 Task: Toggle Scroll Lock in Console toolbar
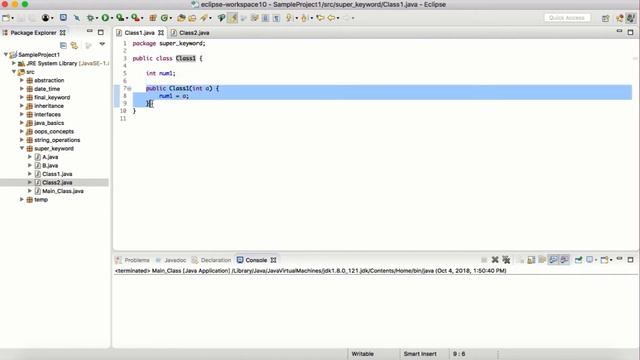[x=531, y=260]
